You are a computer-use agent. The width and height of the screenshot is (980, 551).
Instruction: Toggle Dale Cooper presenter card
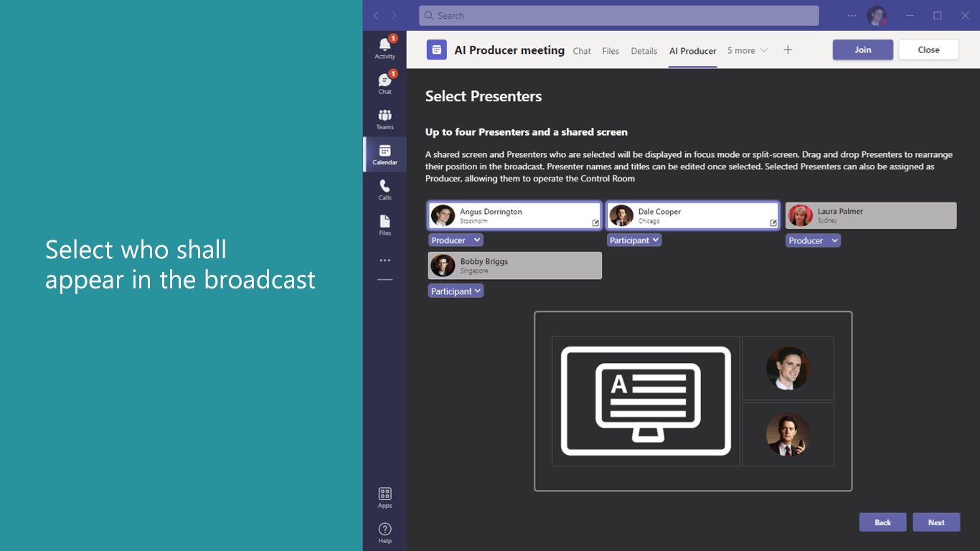(x=692, y=216)
